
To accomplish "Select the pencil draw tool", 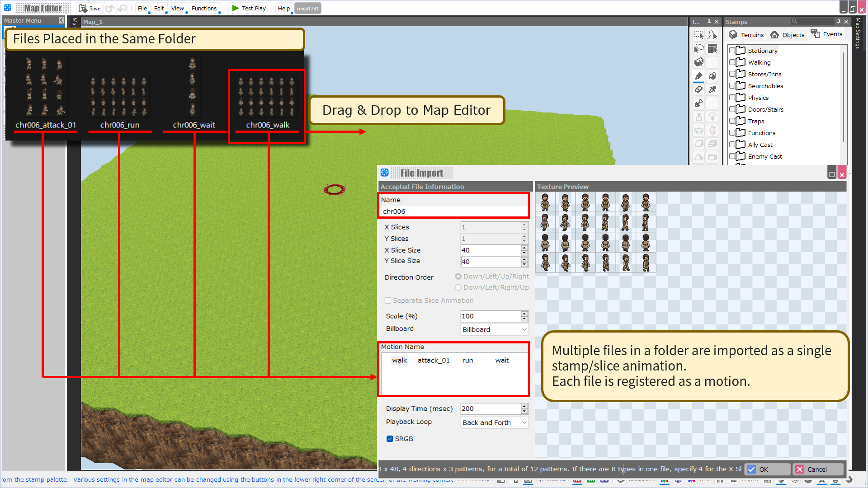I will (699, 76).
